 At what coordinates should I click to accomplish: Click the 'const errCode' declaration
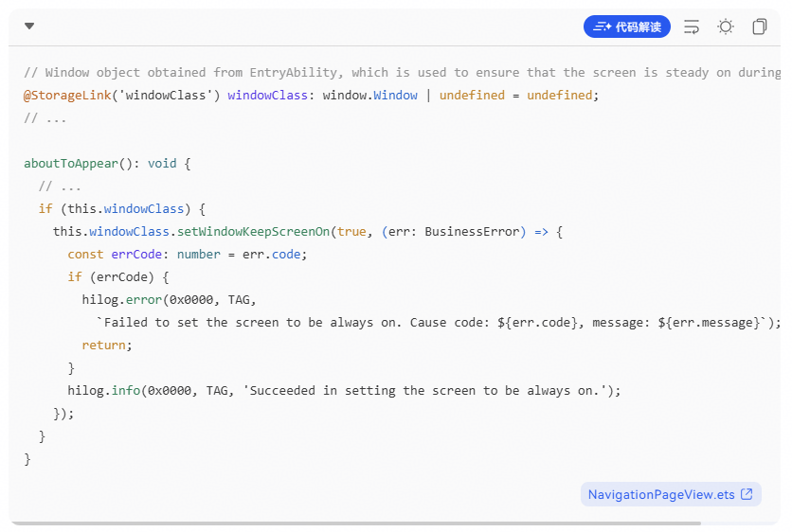115,255
